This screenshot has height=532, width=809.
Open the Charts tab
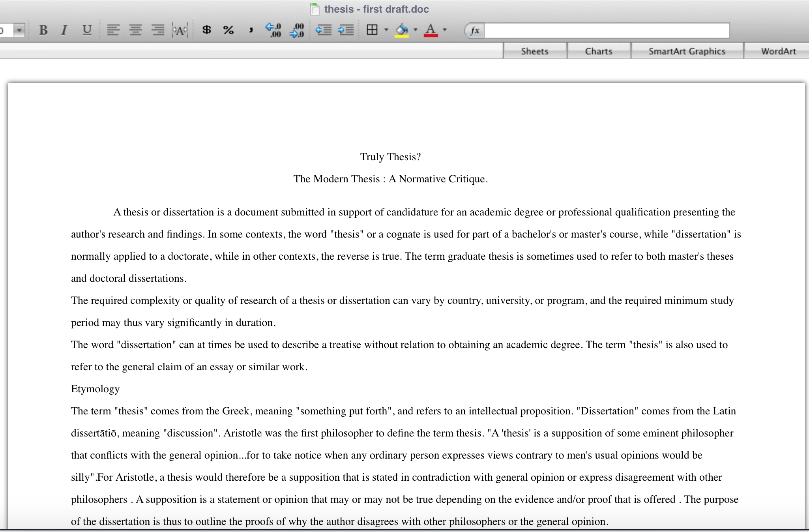pyautogui.click(x=599, y=51)
